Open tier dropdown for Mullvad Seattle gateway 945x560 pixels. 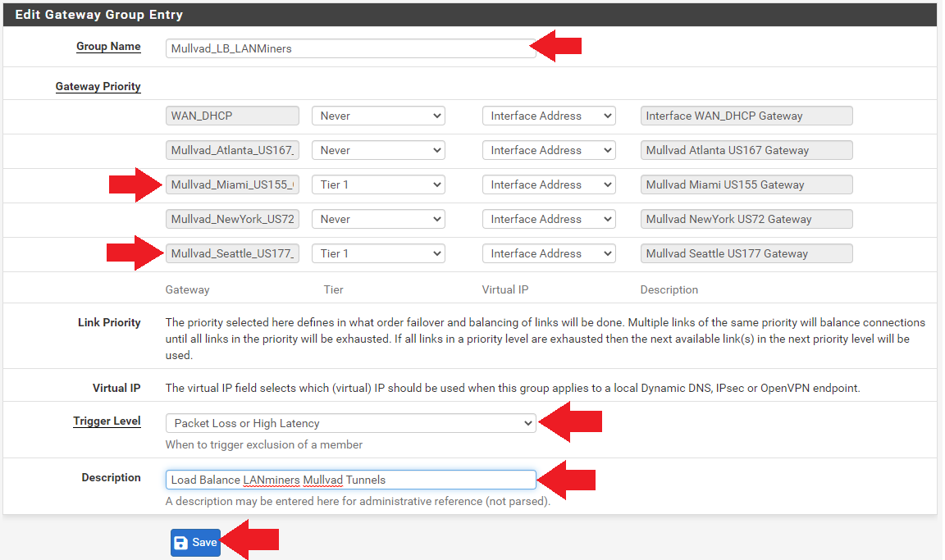click(378, 253)
